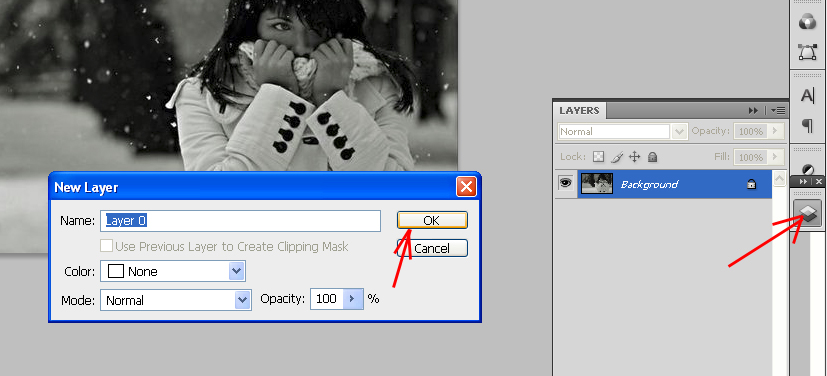
Task: Open the Adjustments panel icon
Action: click(x=807, y=170)
